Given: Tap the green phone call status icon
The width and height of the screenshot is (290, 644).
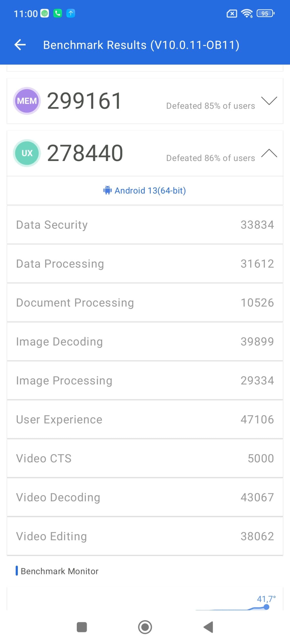Looking at the screenshot, I should click(x=58, y=13).
